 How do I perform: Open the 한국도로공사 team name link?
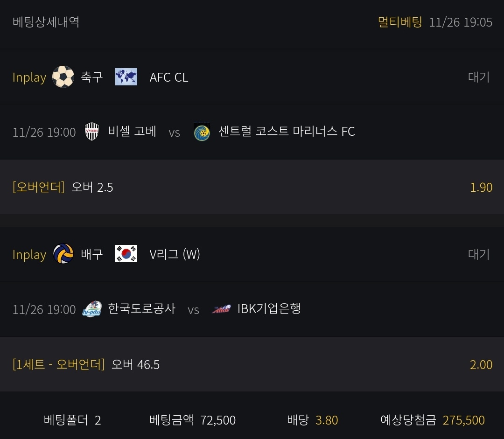[141, 309]
